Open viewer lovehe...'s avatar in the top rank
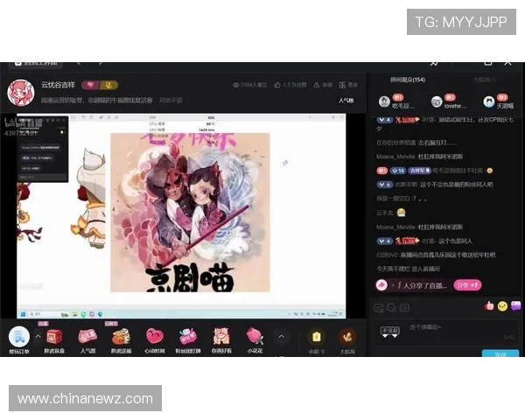Screen dimensions: 525x420 [x=437, y=101]
